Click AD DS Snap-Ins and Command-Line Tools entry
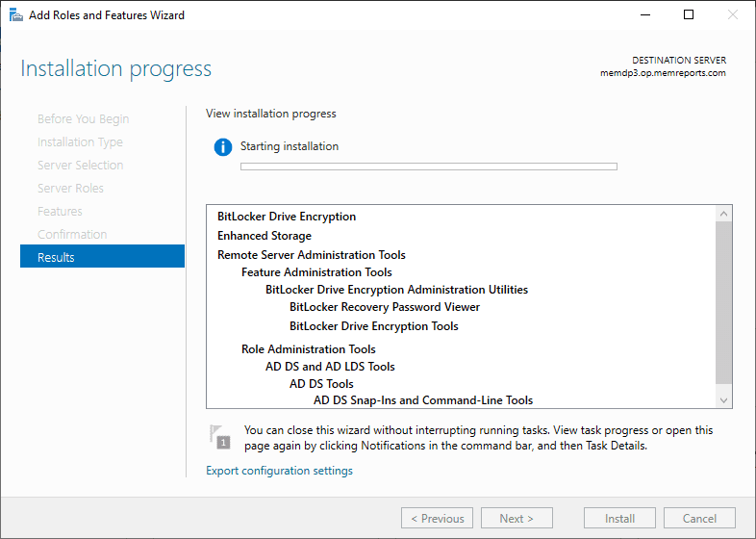This screenshot has width=756, height=539. coord(423,400)
